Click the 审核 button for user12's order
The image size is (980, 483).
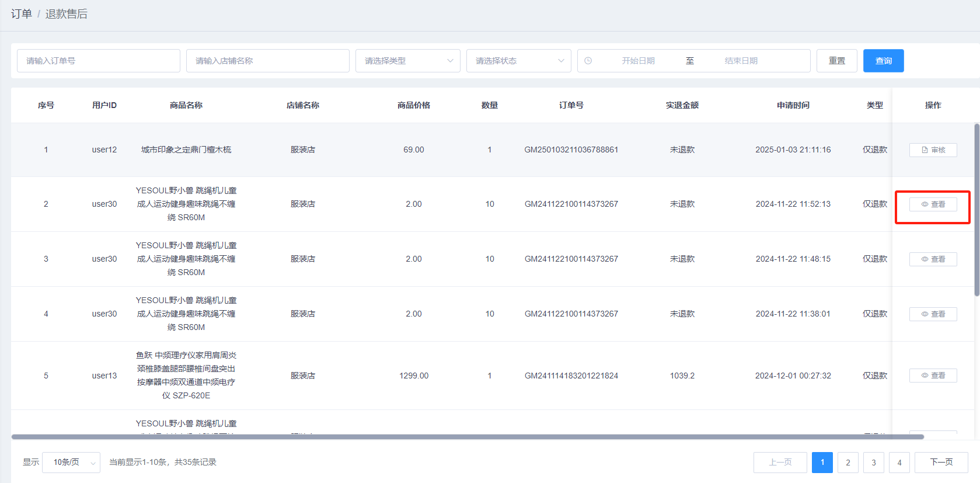933,150
